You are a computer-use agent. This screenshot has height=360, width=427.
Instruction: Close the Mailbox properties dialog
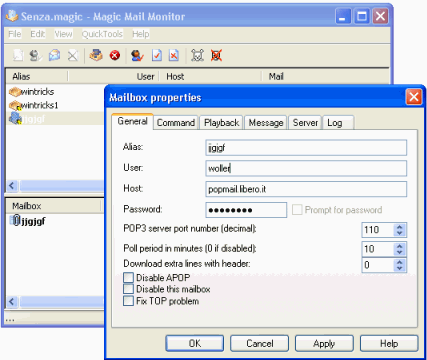pos(414,97)
